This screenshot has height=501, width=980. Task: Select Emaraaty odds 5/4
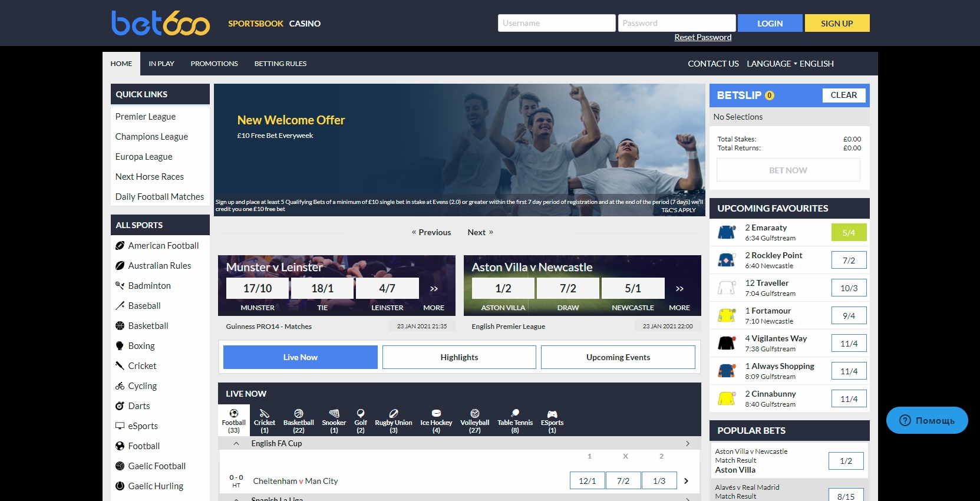(x=849, y=232)
